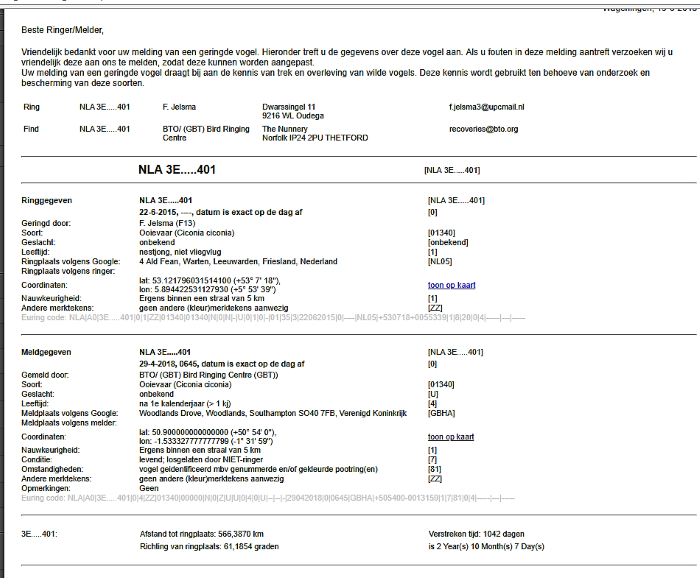Screen dimensions: 700x578
Task: Open 'toon op kaart' link under Meldgegeven
Action: click(x=450, y=437)
